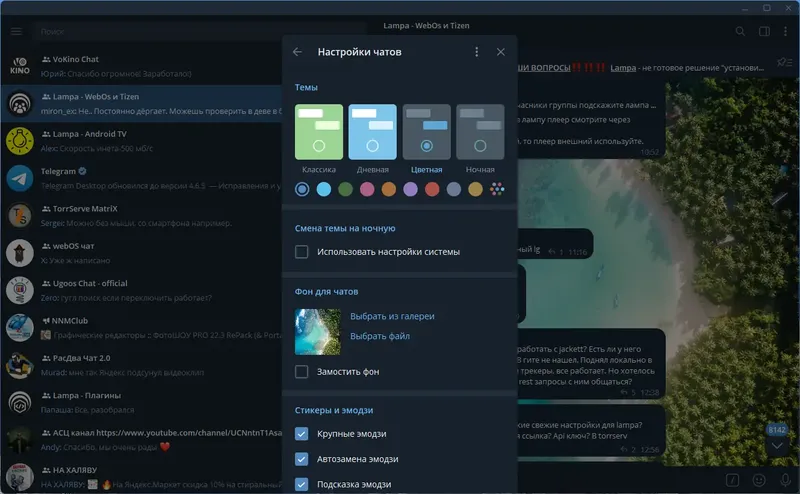Open Расдва Чат 2.0 avatar
Viewport: 800px width, 494px height.
click(20, 365)
